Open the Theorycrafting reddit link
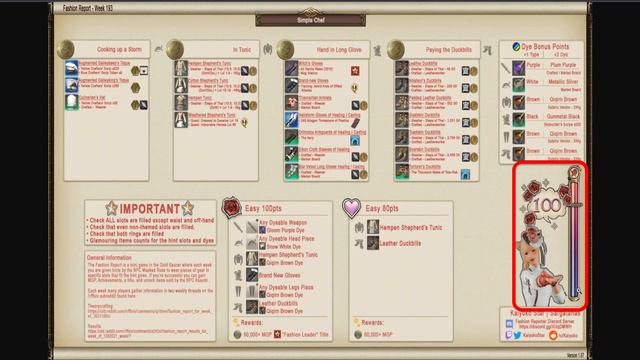The height and width of the screenshot is (360, 640). pos(150,313)
